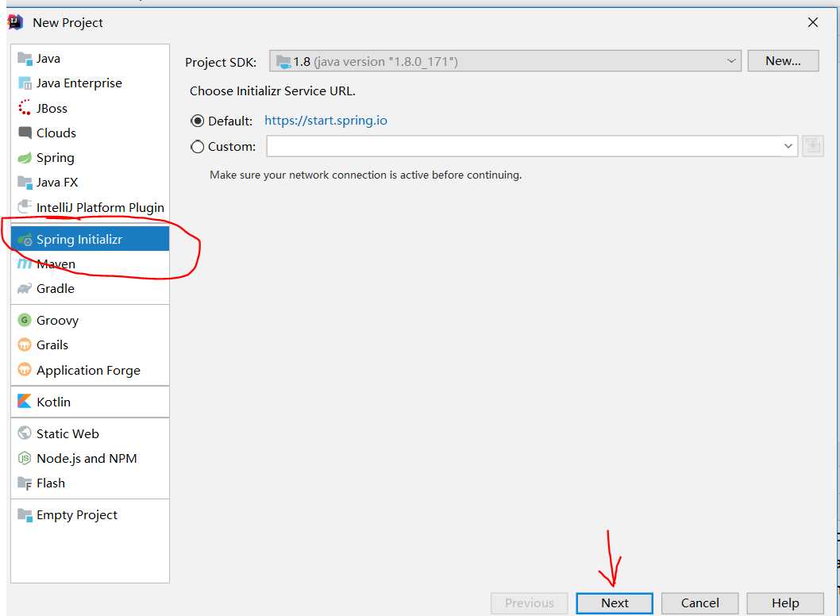Click the Spring Initializr icon
Screen dimensions: 840x616
[25, 240]
